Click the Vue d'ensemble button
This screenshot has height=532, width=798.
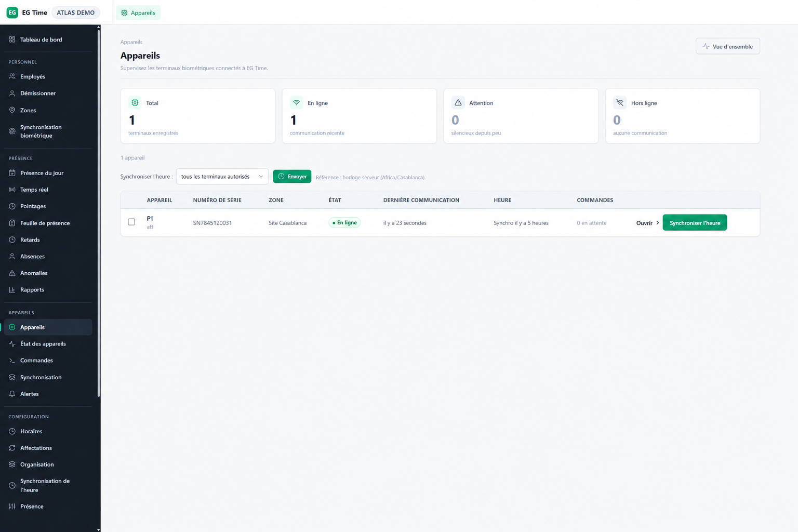[x=728, y=46]
